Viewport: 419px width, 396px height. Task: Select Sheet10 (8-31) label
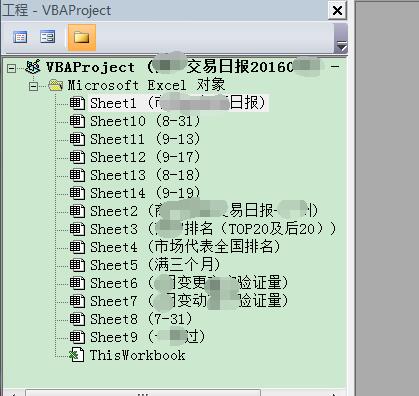tap(145, 121)
